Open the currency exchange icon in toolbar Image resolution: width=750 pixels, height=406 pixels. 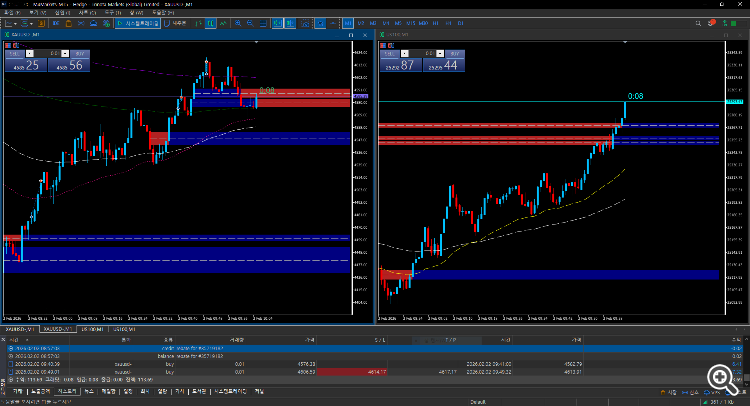pos(106,23)
